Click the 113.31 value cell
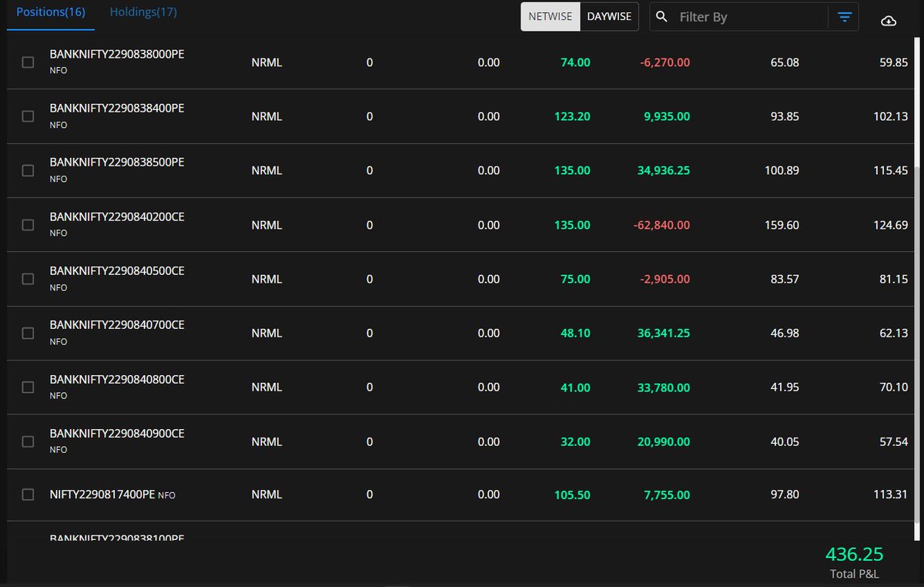 [890, 495]
